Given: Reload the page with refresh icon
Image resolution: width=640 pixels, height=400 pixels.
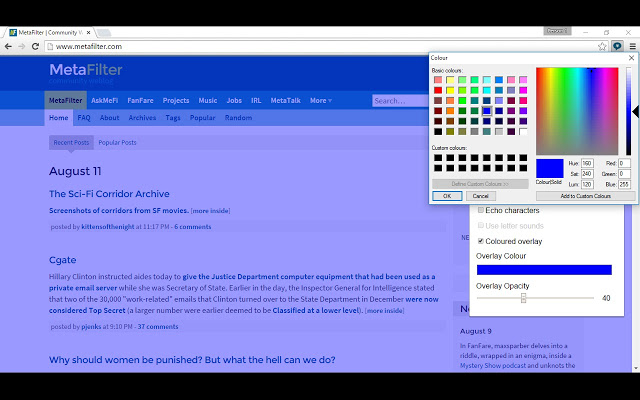Looking at the screenshot, I should coord(35,47).
